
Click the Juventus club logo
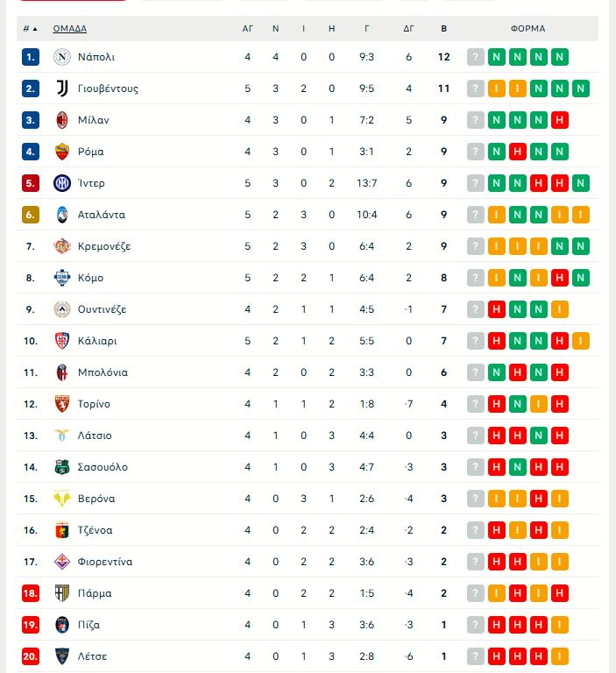coord(62,89)
